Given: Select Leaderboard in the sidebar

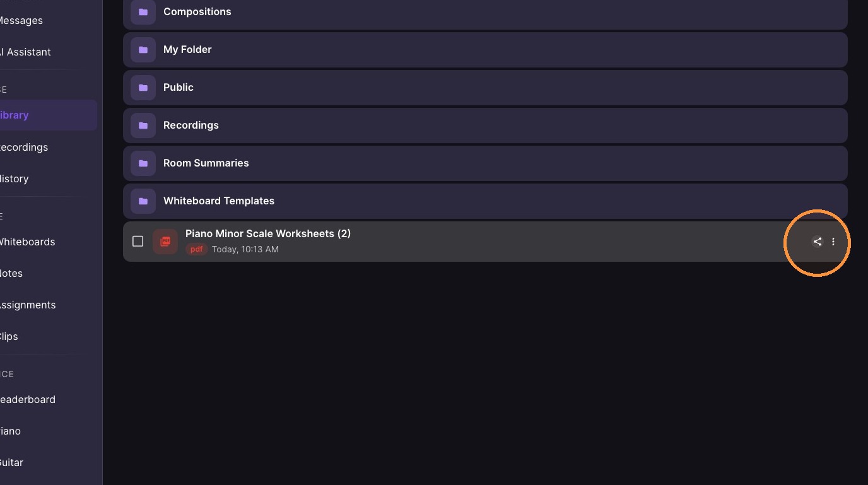Looking at the screenshot, I should (x=28, y=399).
